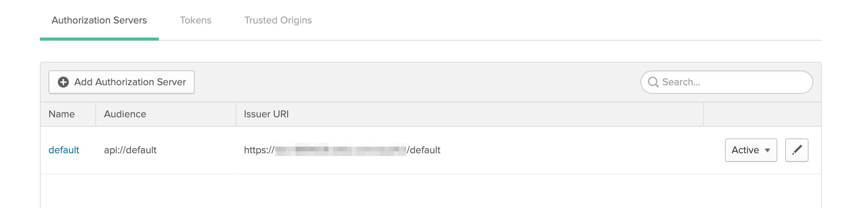This screenshot has width=868, height=208.
Task: Click the https issuer URI value
Action: tap(259, 150)
